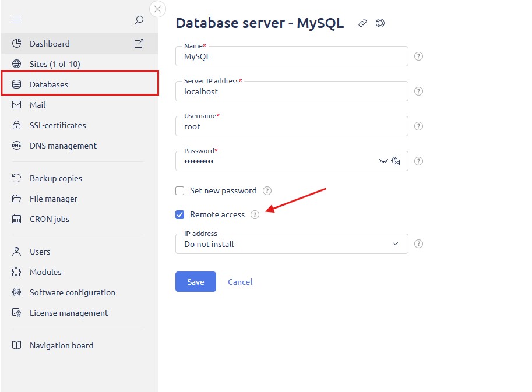
Task: Cancel the database server edits
Action: [x=240, y=282]
